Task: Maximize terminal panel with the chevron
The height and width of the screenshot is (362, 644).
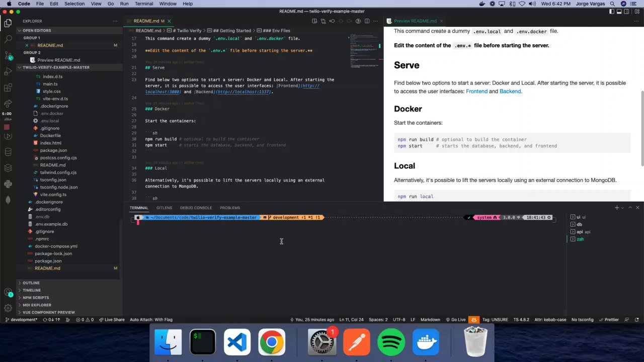Action: click(x=630, y=208)
